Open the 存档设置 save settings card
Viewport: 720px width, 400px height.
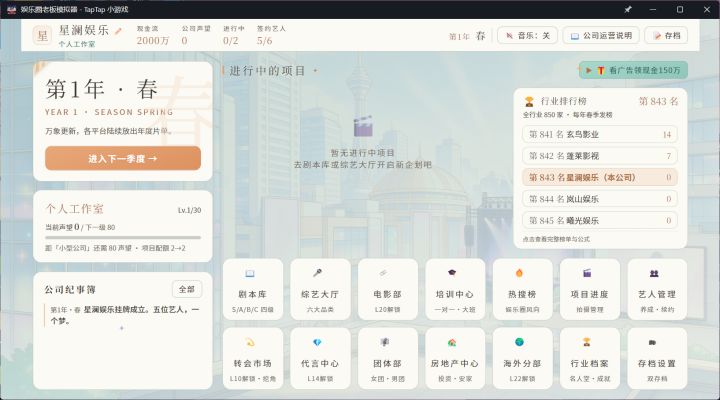pos(657,358)
